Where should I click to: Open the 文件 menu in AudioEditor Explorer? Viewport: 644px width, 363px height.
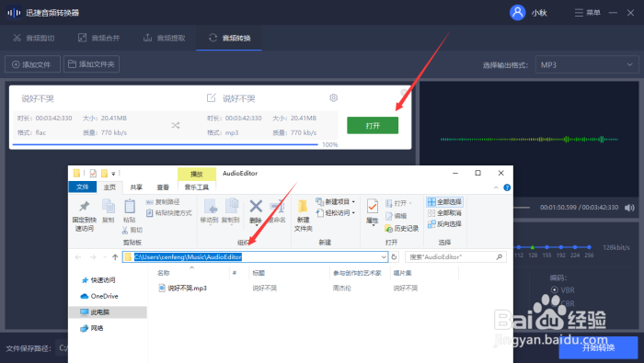click(82, 187)
